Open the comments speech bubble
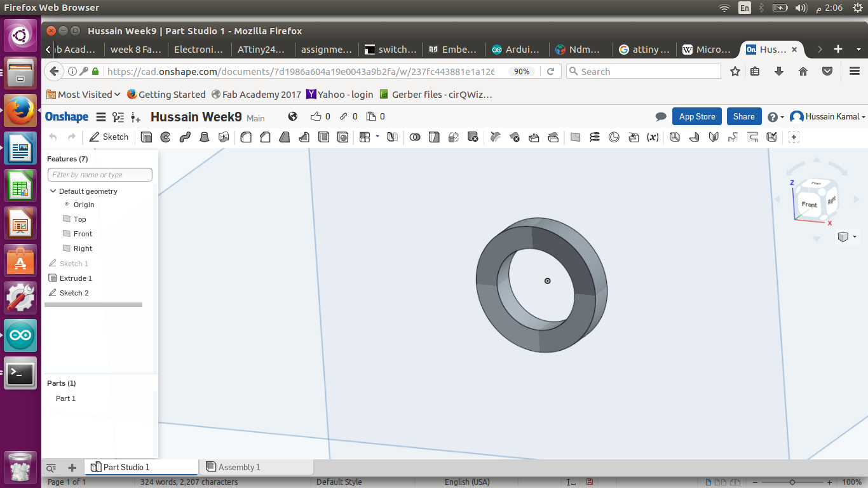868x488 pixels. [x=661, y=117]
